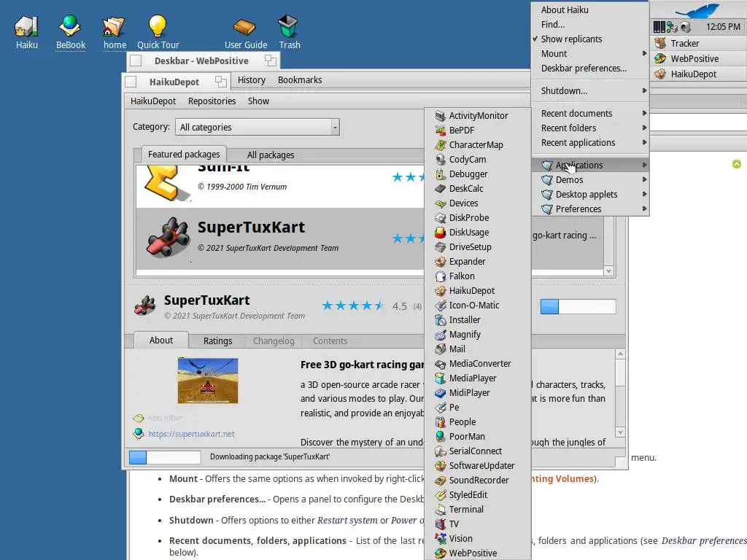The width and height of the screenshot is (747, 560).
Task: Switch to the All packages tab
Action: point(271,155)
